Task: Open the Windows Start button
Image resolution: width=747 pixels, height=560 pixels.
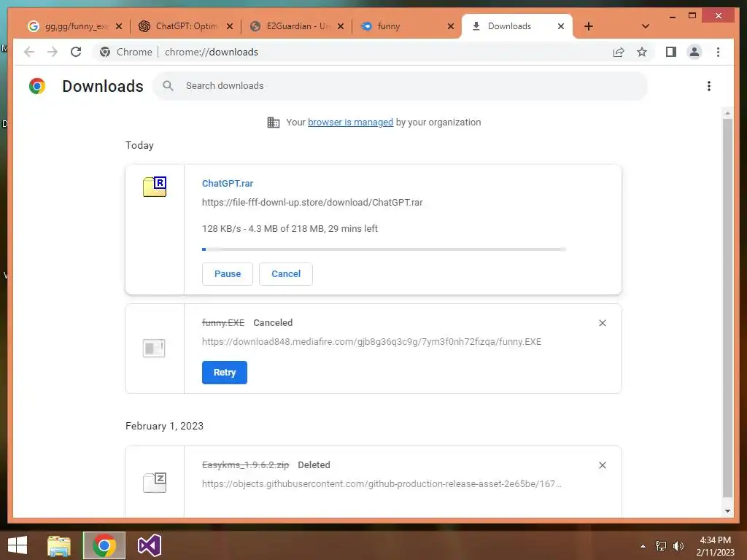Action: click(18, 545)
